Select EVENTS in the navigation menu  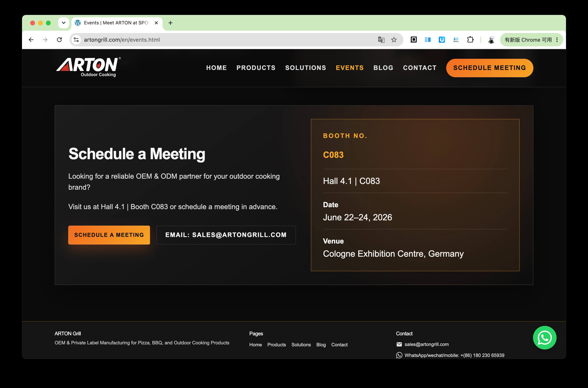point(350,68)
